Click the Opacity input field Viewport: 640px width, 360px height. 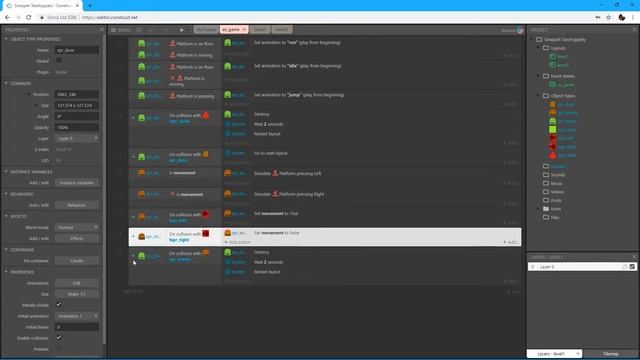coord(77,127)
